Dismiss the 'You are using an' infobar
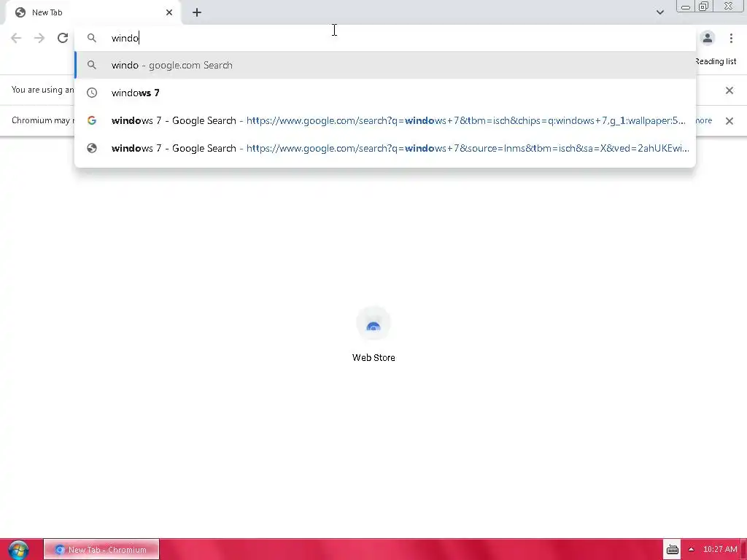Screen dimensions: 747x560 click(729, 90)
